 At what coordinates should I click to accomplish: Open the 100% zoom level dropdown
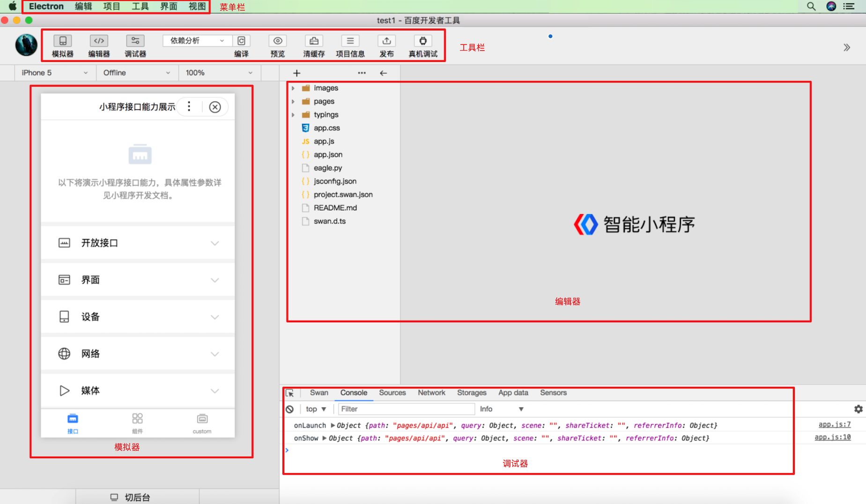(218, 73)
